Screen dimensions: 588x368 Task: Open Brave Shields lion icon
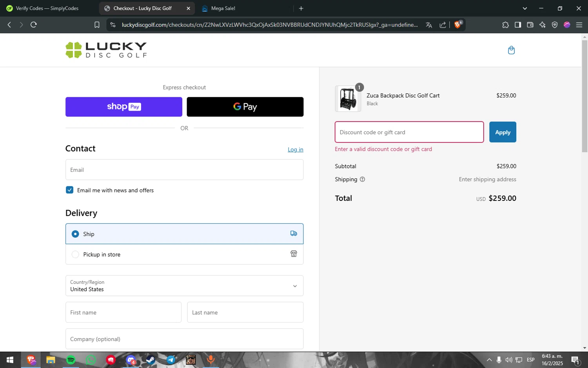(x=457, y=24)
